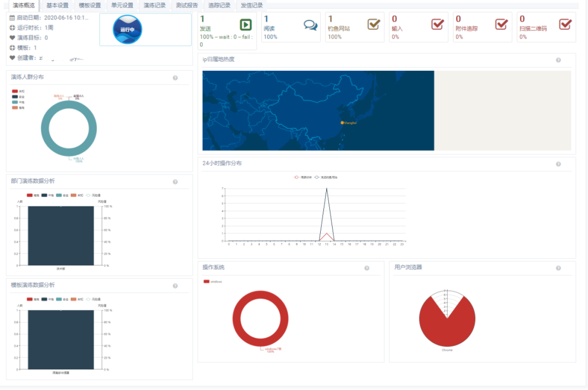Image resolution: width=588 pixels, height=390 pixels.
Task: Click the Shanghai marker on the map
Action: (x=342, y=123)
